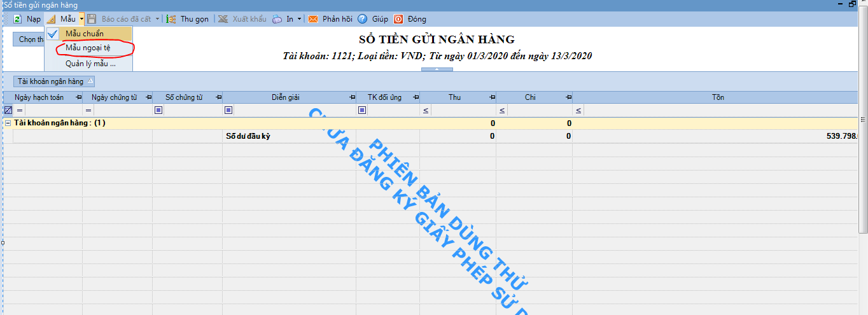Collapse the Tài khoản ngân hàng group row
The height and width of the screenshot is (315, 868).
pyautogui.click(x=8, y=123)
